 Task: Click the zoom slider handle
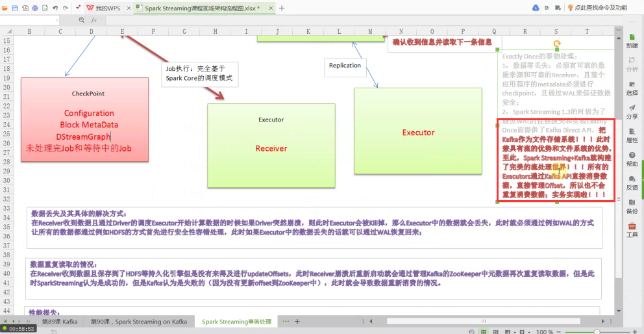tap(598, 331)
